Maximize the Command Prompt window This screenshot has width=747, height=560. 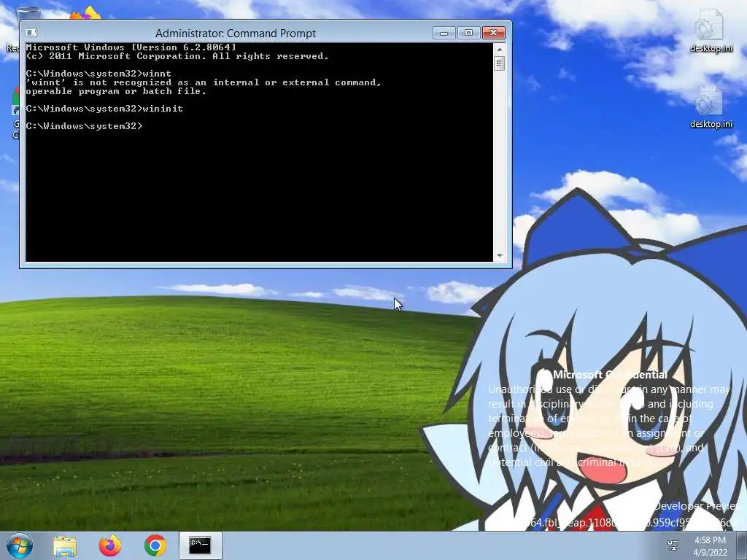click(x=469, y=32)
